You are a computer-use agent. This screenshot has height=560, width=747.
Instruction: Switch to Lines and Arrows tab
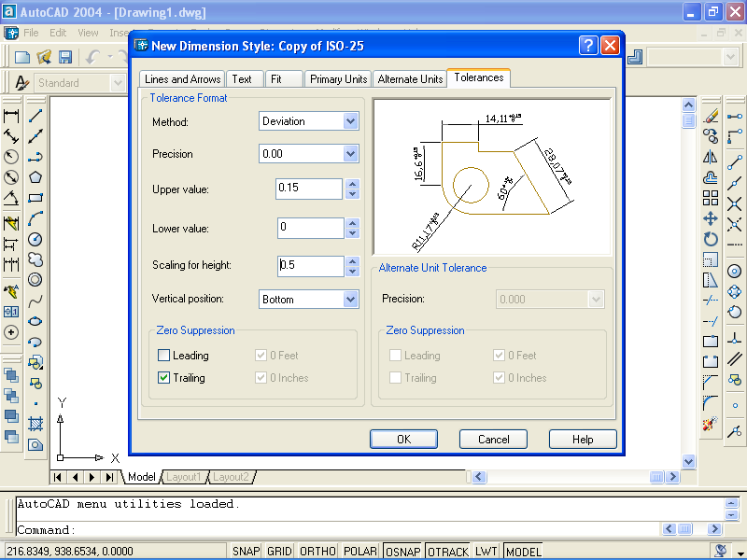(182, 79)
